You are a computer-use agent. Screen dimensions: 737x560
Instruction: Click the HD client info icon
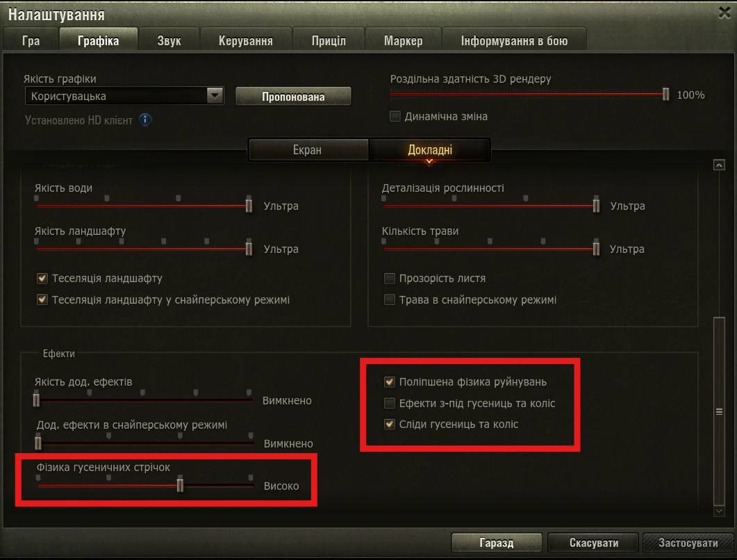[145, 120]
